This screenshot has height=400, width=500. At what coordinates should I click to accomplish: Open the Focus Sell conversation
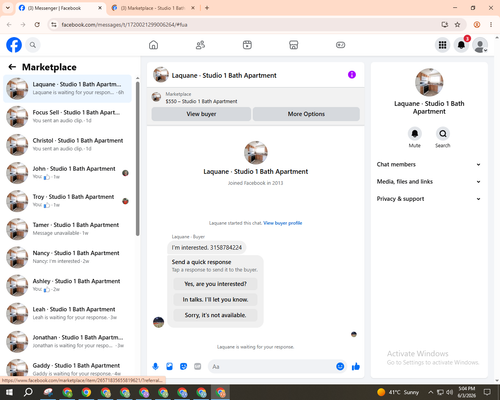(67, 117)
